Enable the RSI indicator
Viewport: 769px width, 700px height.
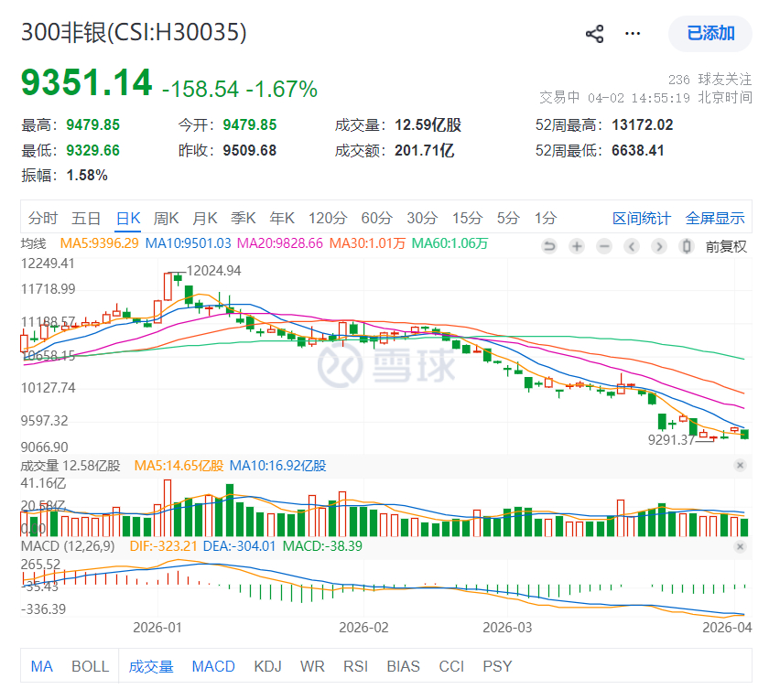[356, 666]
